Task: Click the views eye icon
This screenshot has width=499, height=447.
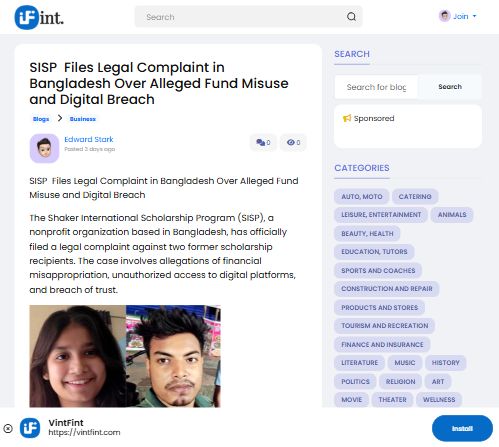Action: 291,142
